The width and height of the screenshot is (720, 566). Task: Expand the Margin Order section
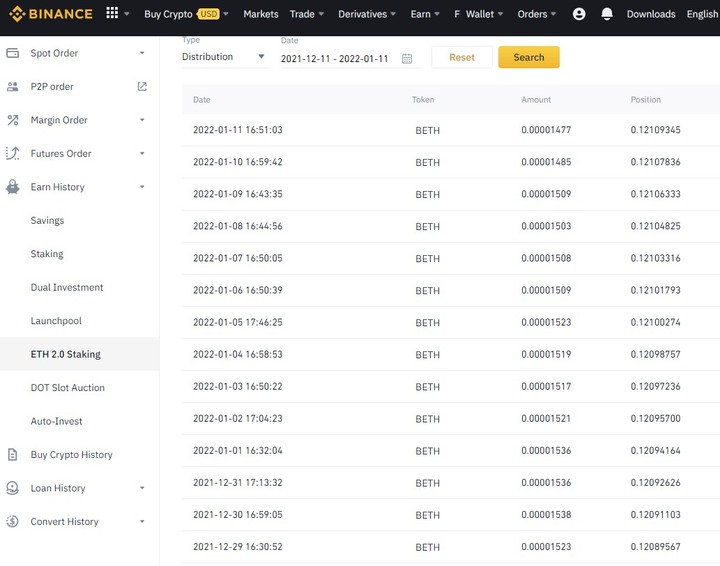[x=142, y=120]
